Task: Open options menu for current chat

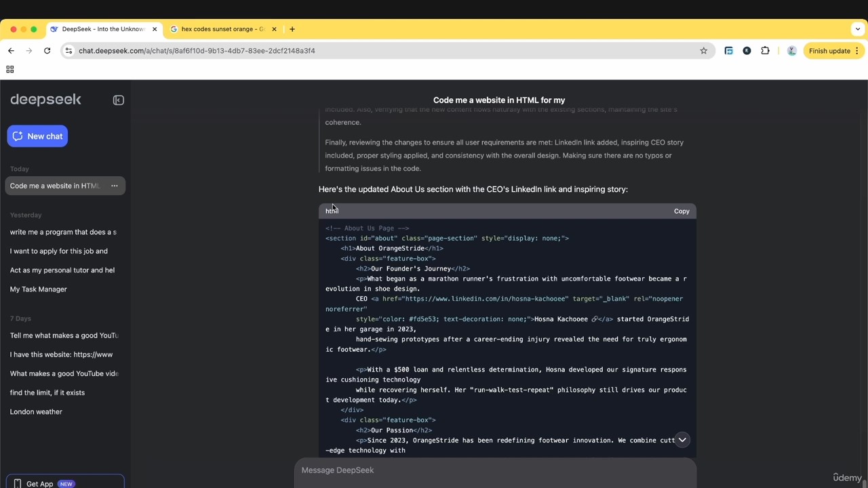Action: [x=115, y=186]
